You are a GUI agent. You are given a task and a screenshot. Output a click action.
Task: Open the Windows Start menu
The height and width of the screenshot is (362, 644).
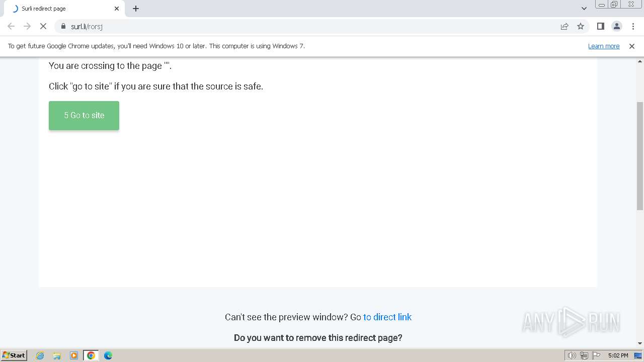pyautogui.click(x=14, y=355)
